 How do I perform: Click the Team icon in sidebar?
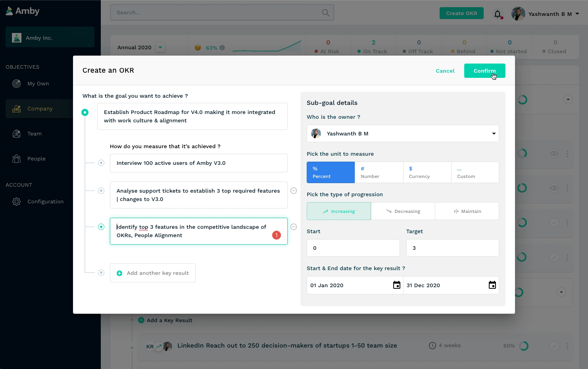point(16,134)
